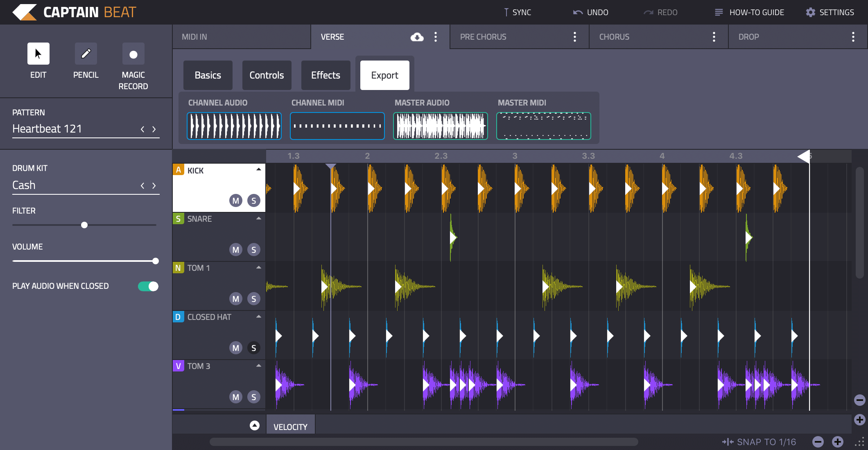Open the Effects panel
The height and width of the screenshot is (450, 868).
coord(326,75)
